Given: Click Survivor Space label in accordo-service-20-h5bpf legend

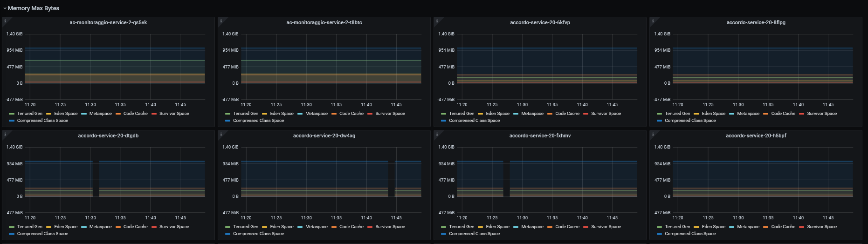Looking at the screenshot, I should (x=821, y=227).
